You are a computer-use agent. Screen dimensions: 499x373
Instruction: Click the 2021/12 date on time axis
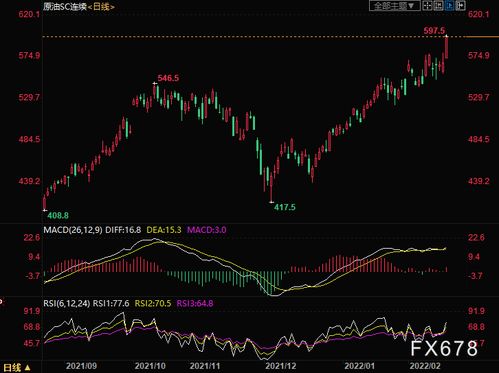tap(280, 366)
